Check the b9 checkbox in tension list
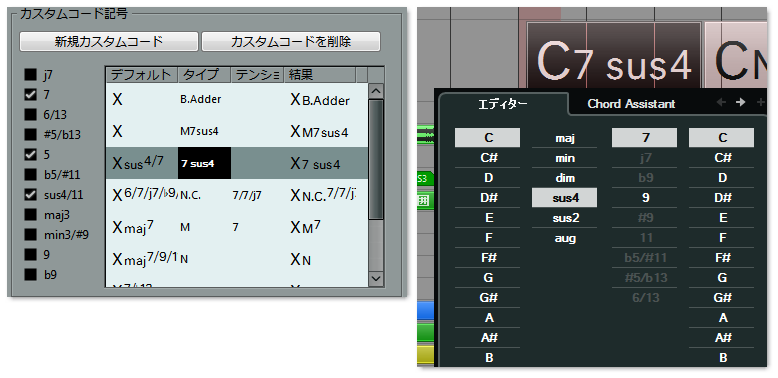This screenshot has width=778, height=378. pyautogui.click(x=31, y=274)
